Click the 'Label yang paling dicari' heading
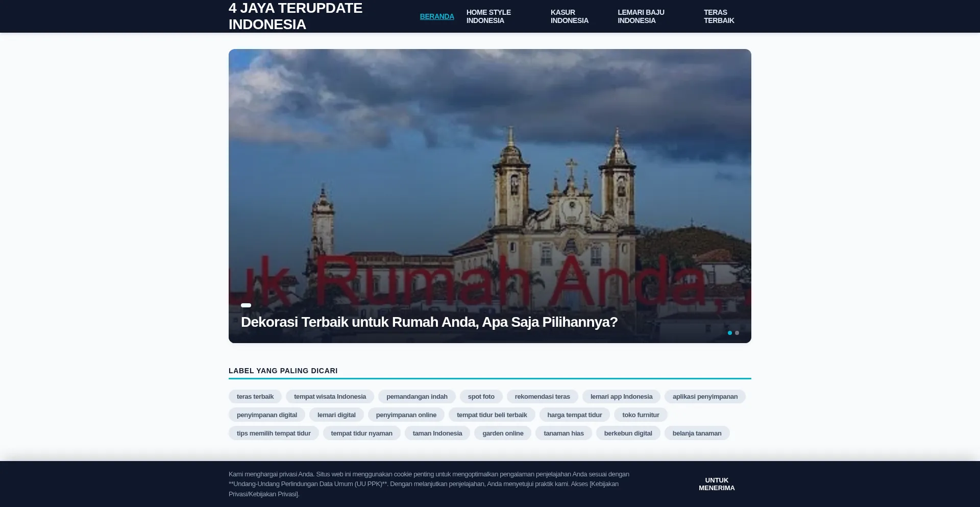 tap(283, 371)
